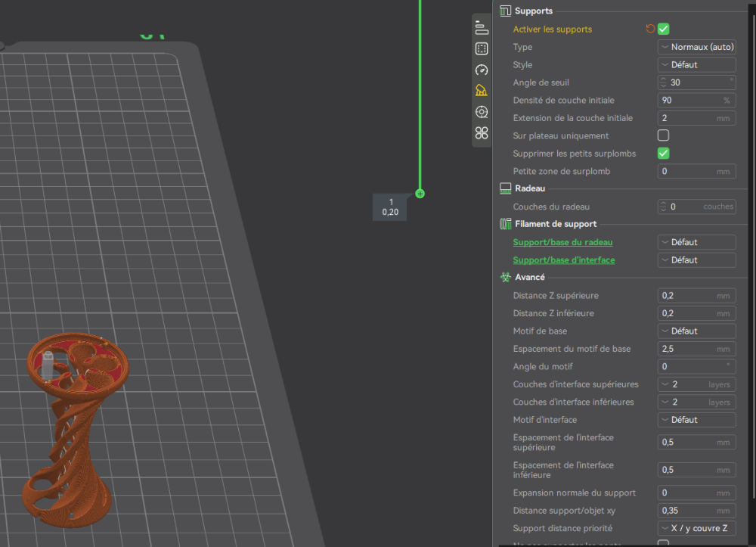Click the settings panel vertical scrollbar
The width and height of the screenshot is (756, 547).
click(x=754, y=256)
